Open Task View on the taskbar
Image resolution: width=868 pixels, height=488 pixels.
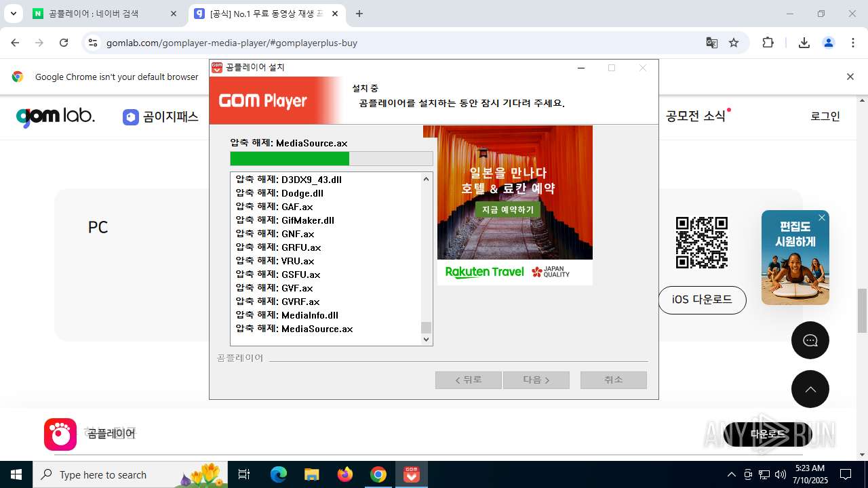(244, 474)
